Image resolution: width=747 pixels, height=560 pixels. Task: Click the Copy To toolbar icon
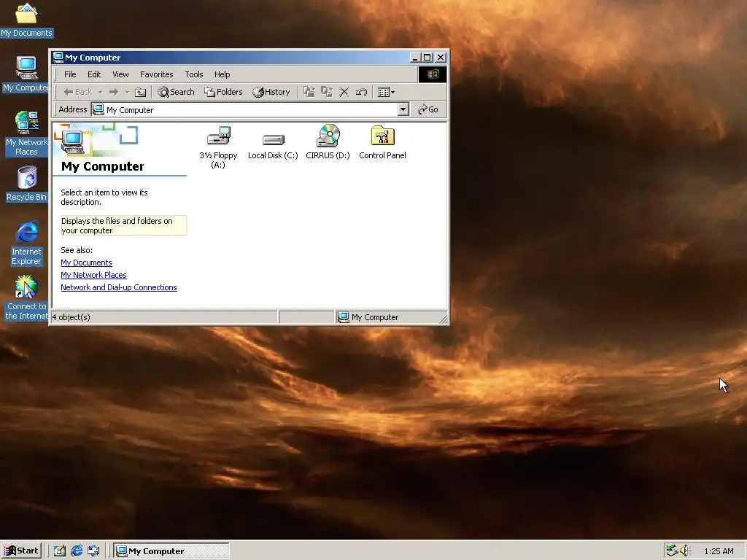click(x=326, y=92)
